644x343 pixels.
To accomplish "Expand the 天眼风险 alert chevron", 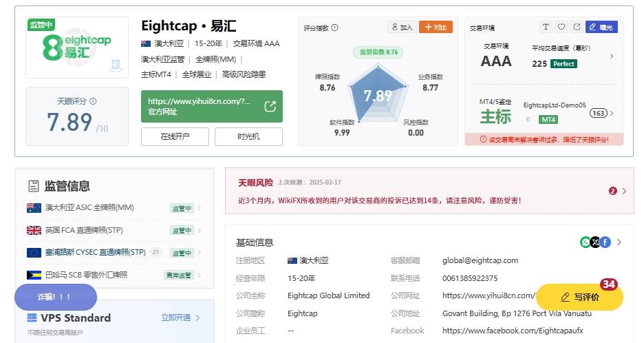I will (x=624, y=191).
